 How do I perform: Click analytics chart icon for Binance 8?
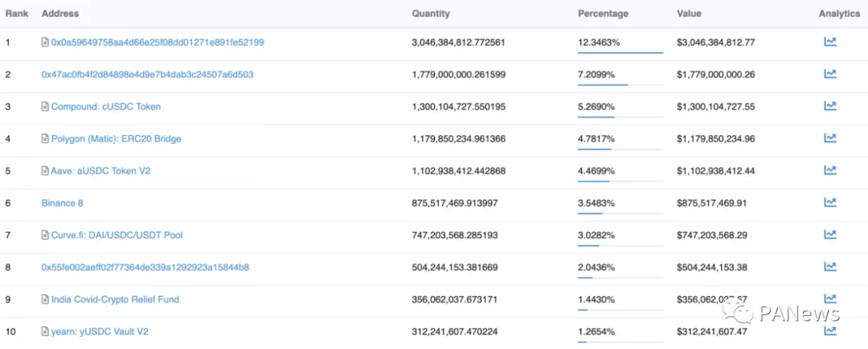[x=830, y=203]
